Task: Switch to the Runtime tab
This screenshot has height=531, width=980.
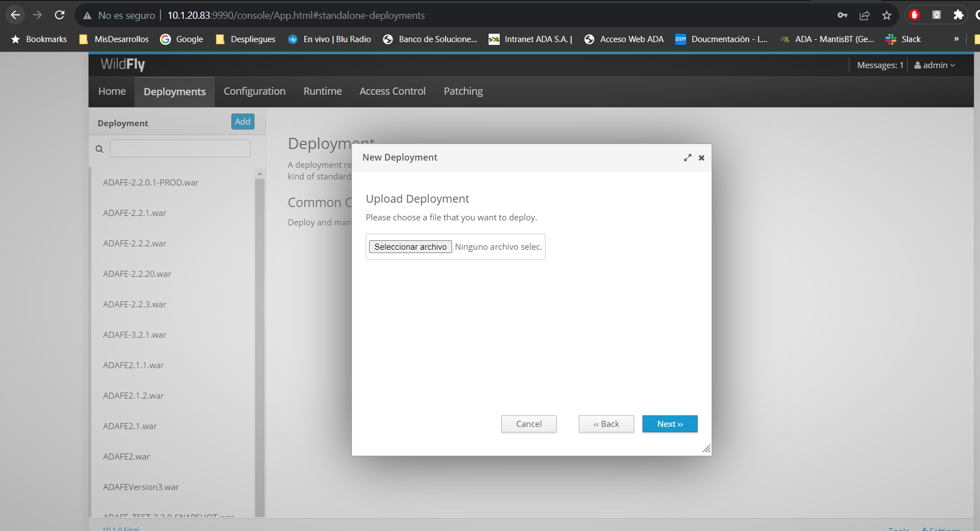Action: pos(323,91)
